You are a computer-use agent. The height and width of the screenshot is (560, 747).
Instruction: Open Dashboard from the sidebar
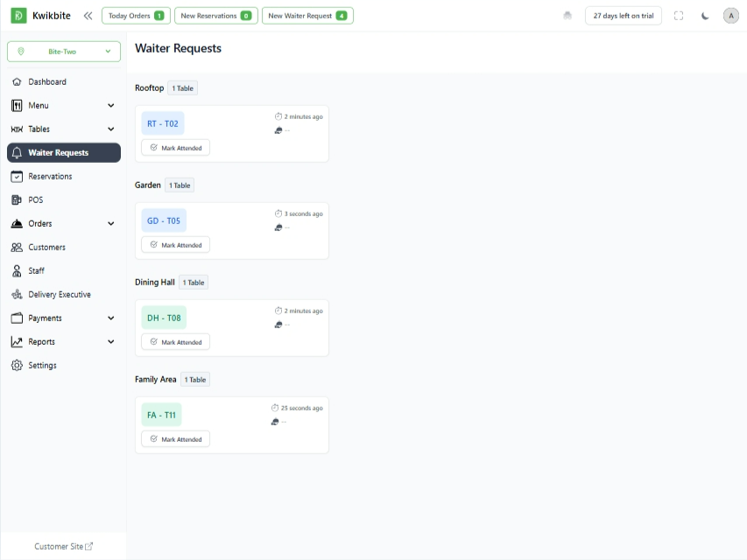47,82
